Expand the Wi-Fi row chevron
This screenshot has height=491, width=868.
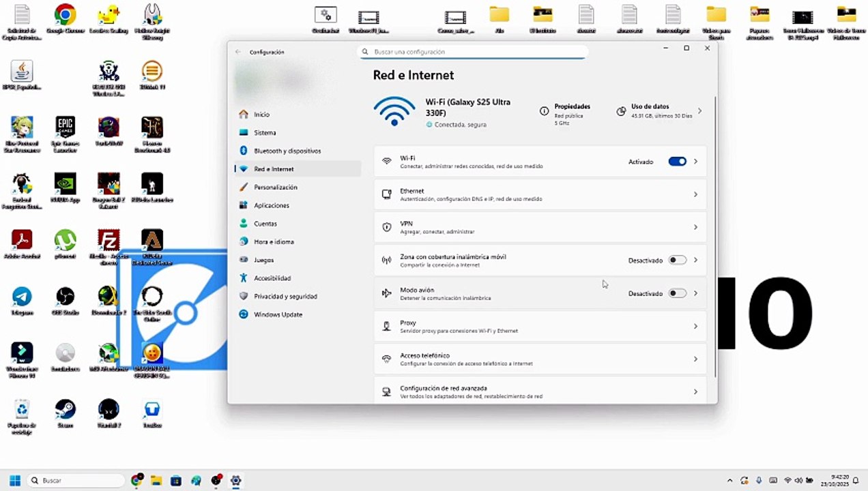[695, 162]
